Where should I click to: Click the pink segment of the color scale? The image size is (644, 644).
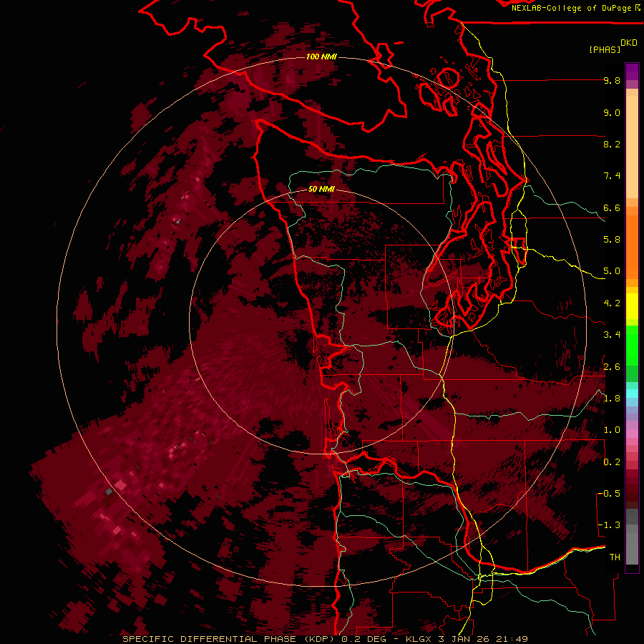(632, 434)
